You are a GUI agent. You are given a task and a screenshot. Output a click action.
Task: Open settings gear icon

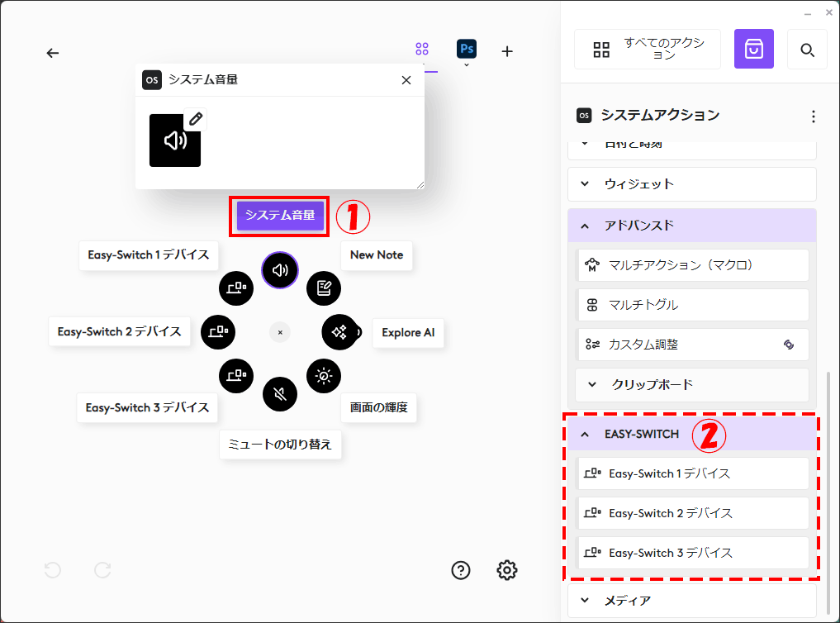pos(507,570)
